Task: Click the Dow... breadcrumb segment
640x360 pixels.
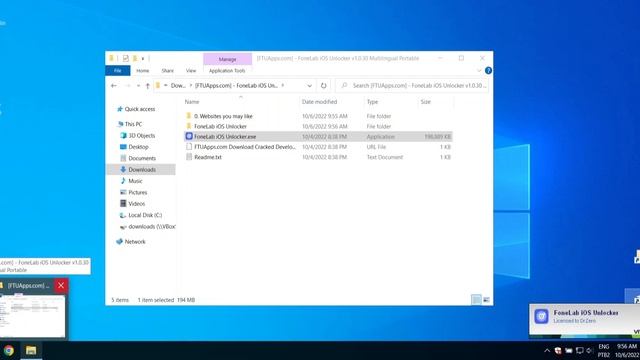Action: coord(178,86)
